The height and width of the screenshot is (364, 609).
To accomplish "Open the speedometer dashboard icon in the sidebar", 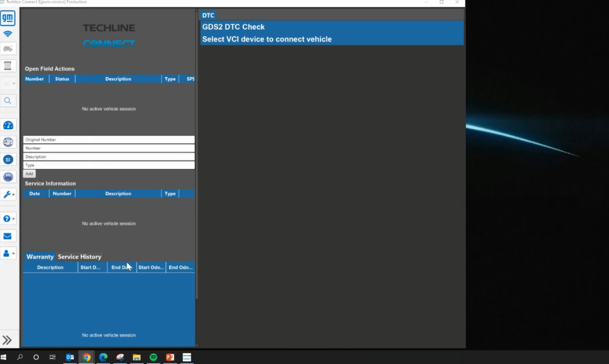I will (8, 125).
